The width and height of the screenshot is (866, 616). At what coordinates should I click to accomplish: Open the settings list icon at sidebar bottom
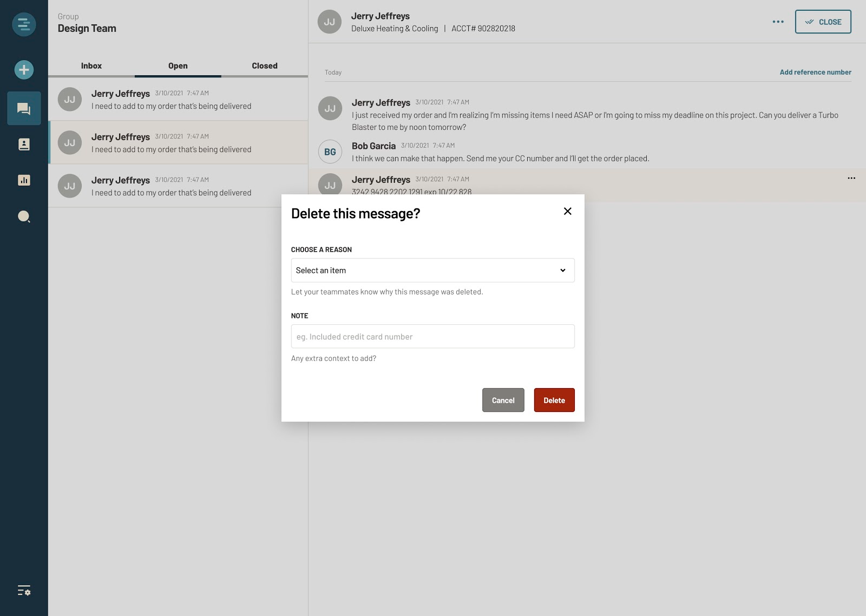click(x=24, y=591)
